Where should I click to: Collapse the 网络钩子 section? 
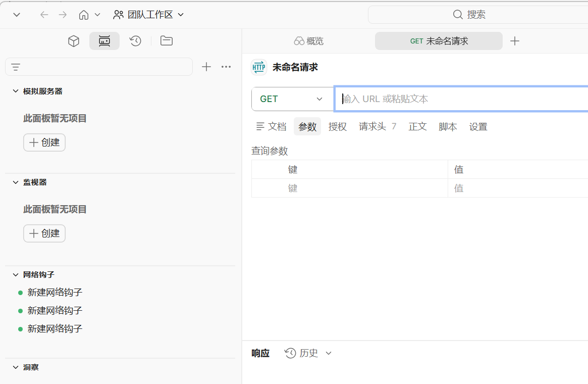[x=15, y=275]
